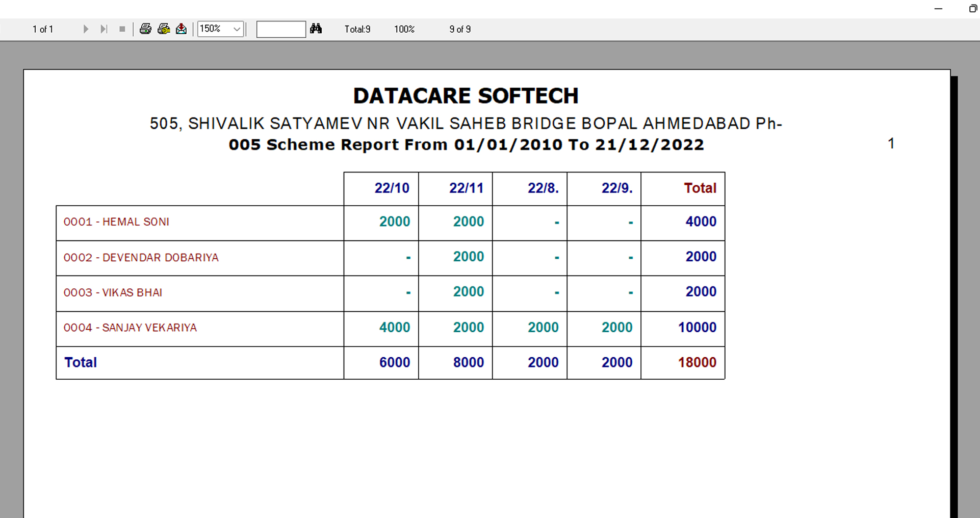The height and width of the screenshot is (518, 980).
Task: Open the 150% zoom dropdown
Action: (220, 29)
